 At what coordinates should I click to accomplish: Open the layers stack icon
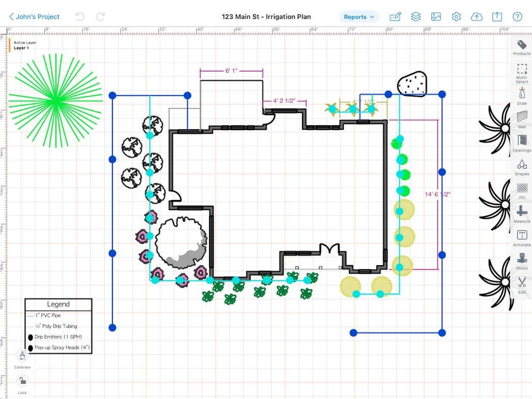tap(416, 17)
